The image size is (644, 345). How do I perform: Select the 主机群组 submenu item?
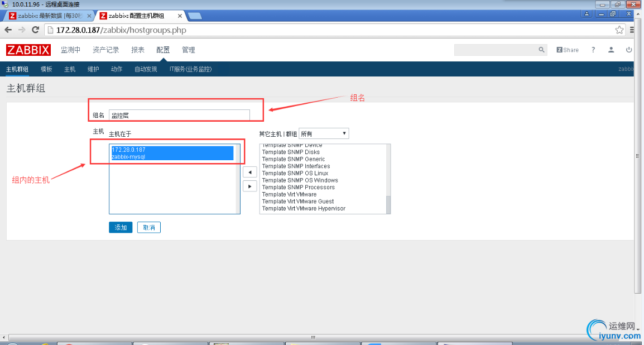point(17,69)
